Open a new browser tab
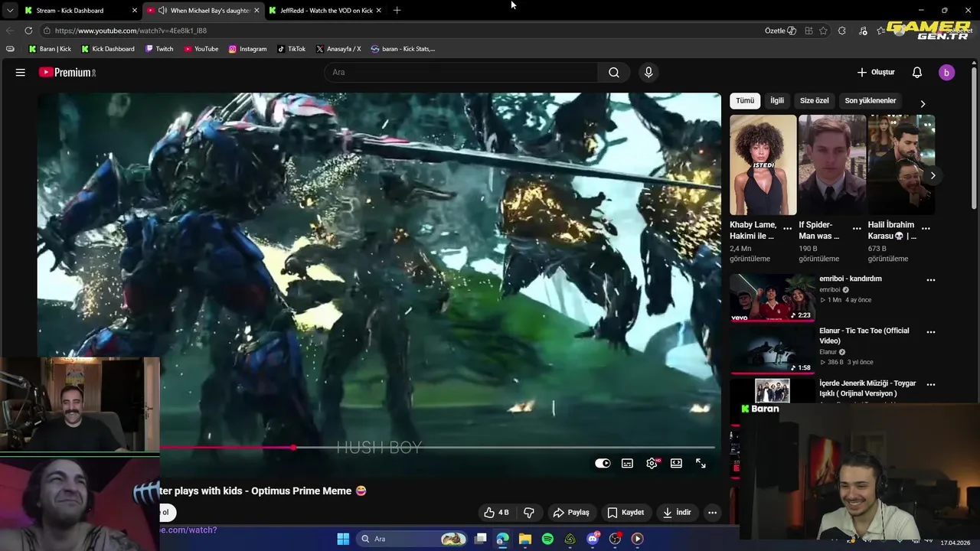The width and height of the screenshot is (980, 551). (397, 10)
